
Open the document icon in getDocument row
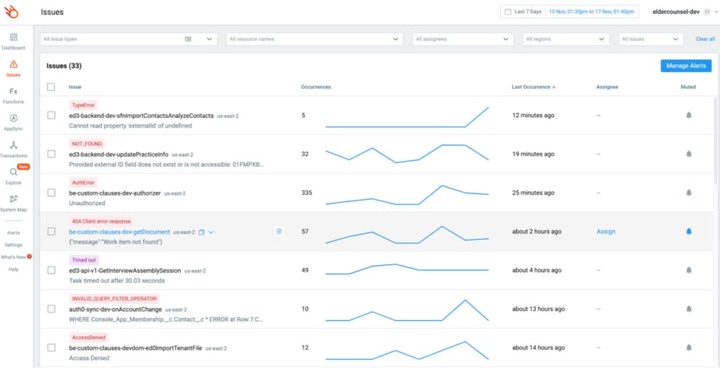[278, 232]
